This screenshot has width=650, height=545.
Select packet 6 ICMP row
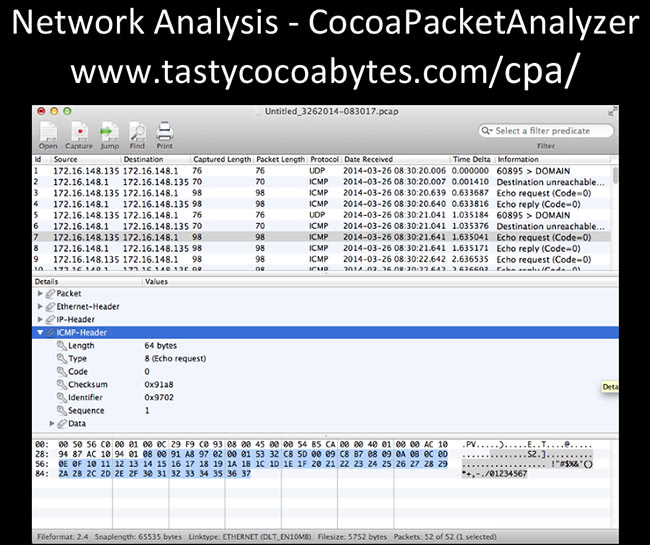321,226
